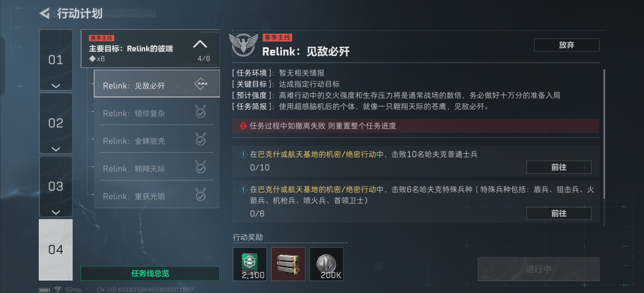
Task: Click the completed medal checkmark on 金蝉脱壳
Action: tap(201, 139)
